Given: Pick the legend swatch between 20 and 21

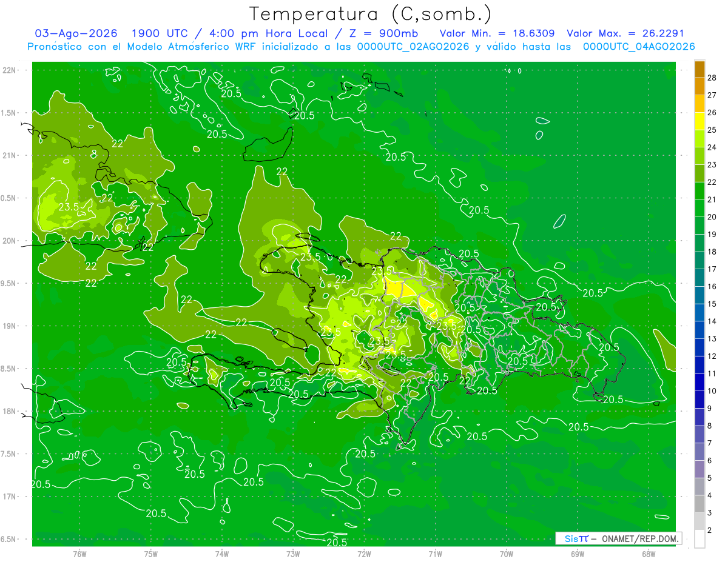Looking at the screenshot, I should (699, 208).
